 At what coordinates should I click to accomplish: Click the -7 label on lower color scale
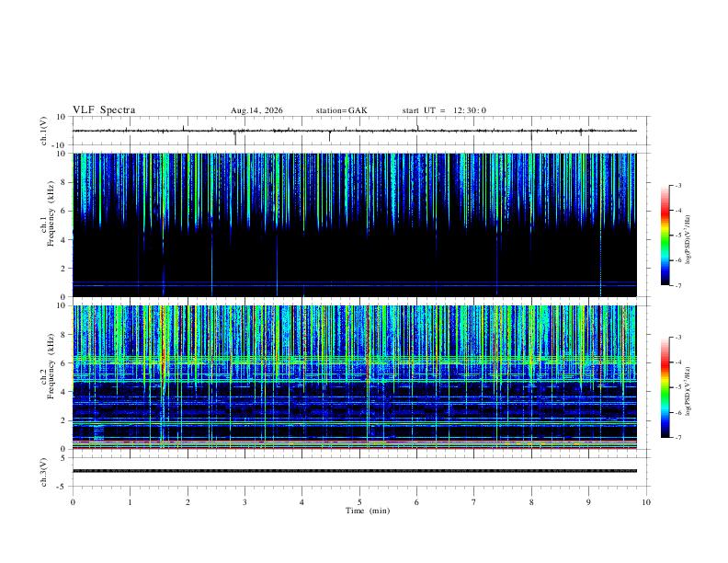click(x=678, y=438)
